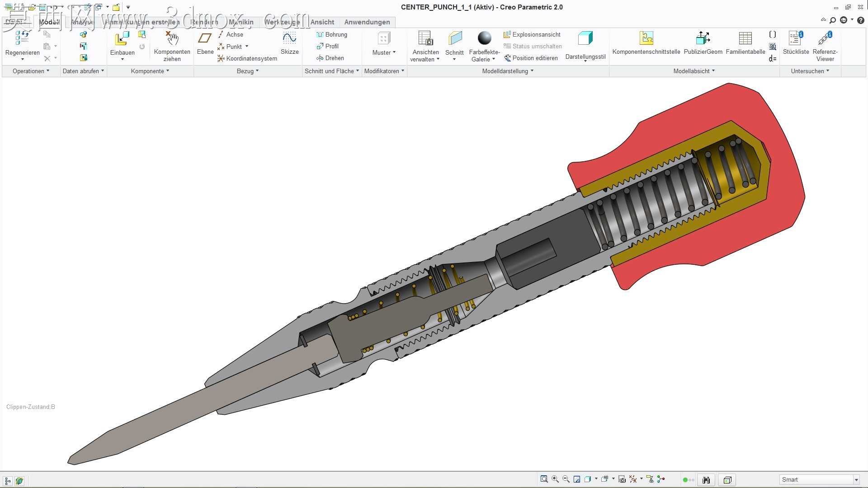
Task: Expand the Schnitt und Fläche group
Action: (x=332, y=71)
